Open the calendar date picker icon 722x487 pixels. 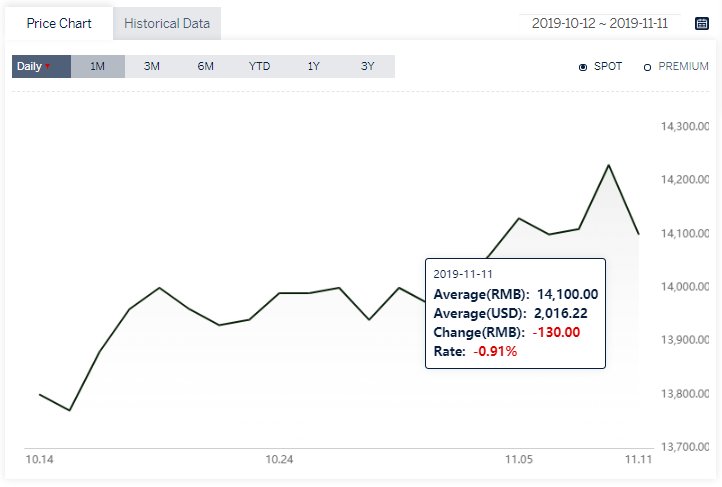[x=701, y=23]
